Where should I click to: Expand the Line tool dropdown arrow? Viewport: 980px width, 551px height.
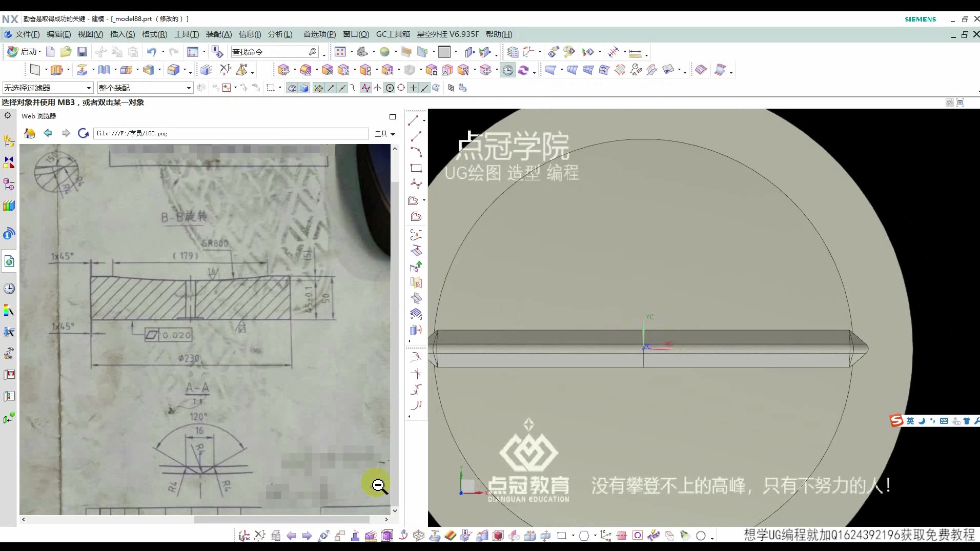pyautogui.click(x=424, y=120)
